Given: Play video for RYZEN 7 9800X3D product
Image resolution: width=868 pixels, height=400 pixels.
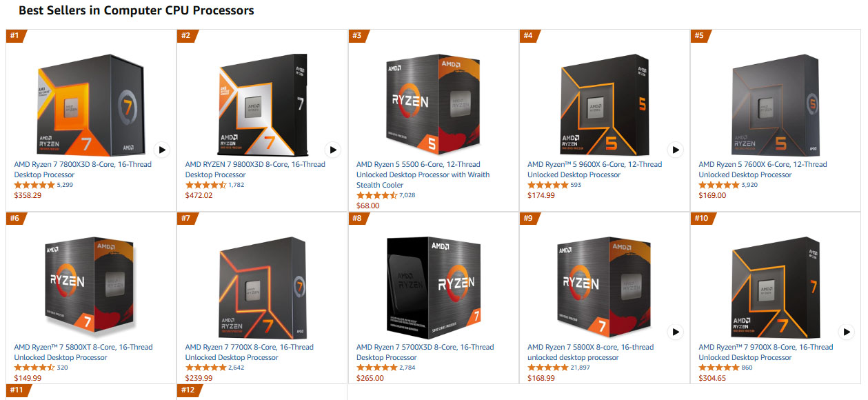Looking at the screenshot, I should (x=333, y=149).
